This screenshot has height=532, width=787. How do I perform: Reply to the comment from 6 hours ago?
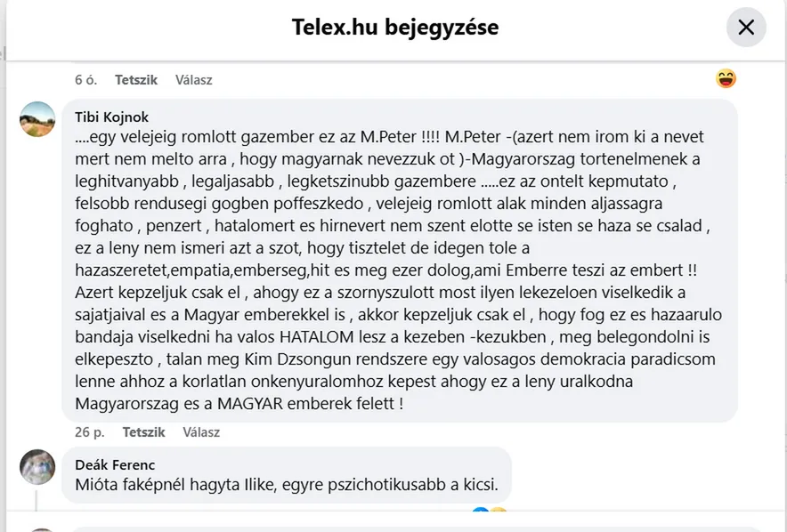click(x=193, y=80)
